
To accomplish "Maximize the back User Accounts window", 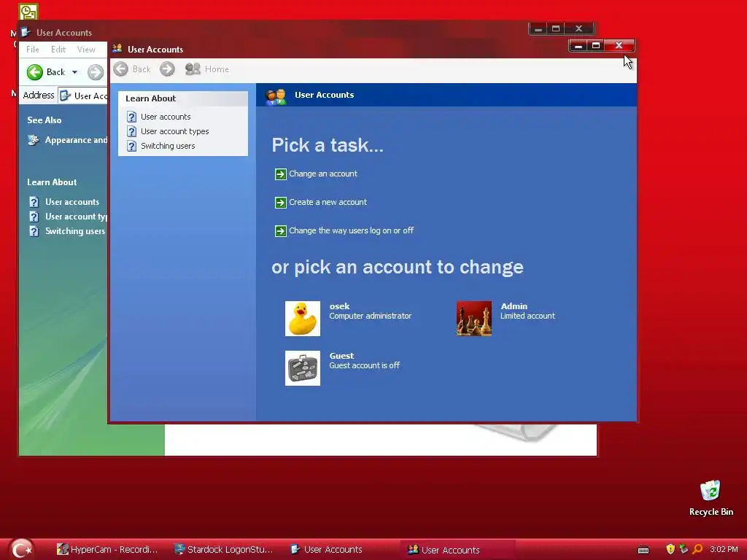I will tap(555, 28).
